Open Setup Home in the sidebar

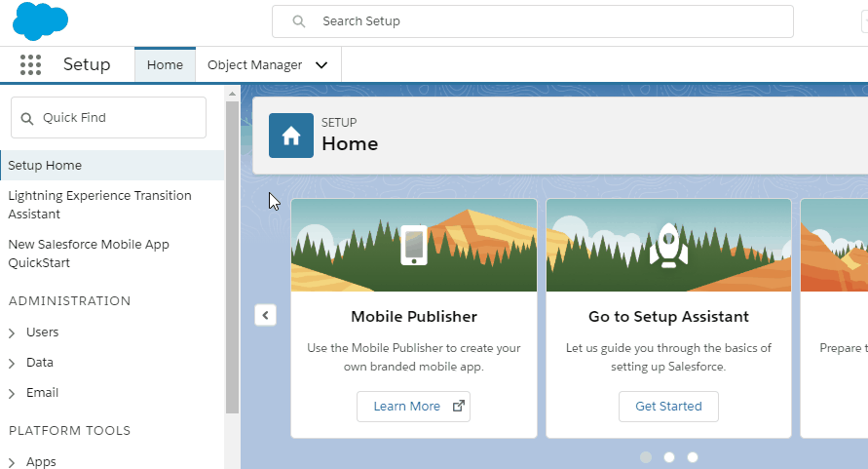coord(112,165)
